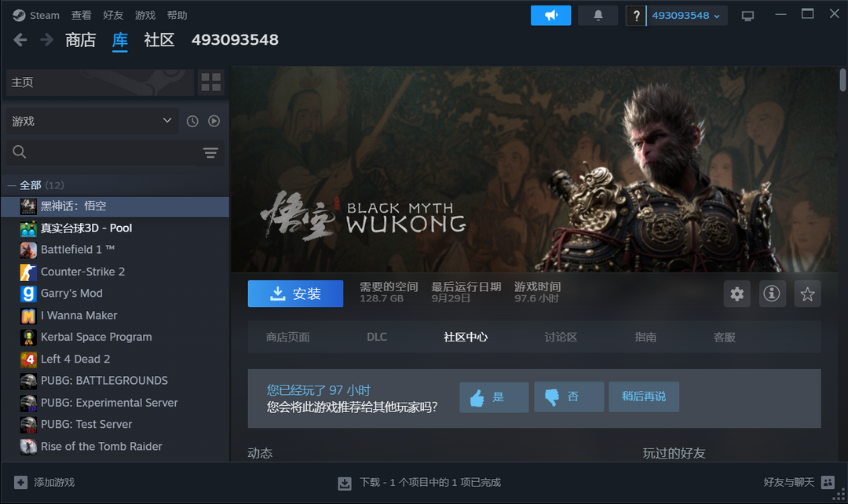Click the 主页 library home button
The width and height of the screenshot is (848, 504).
tap(100, 82)
